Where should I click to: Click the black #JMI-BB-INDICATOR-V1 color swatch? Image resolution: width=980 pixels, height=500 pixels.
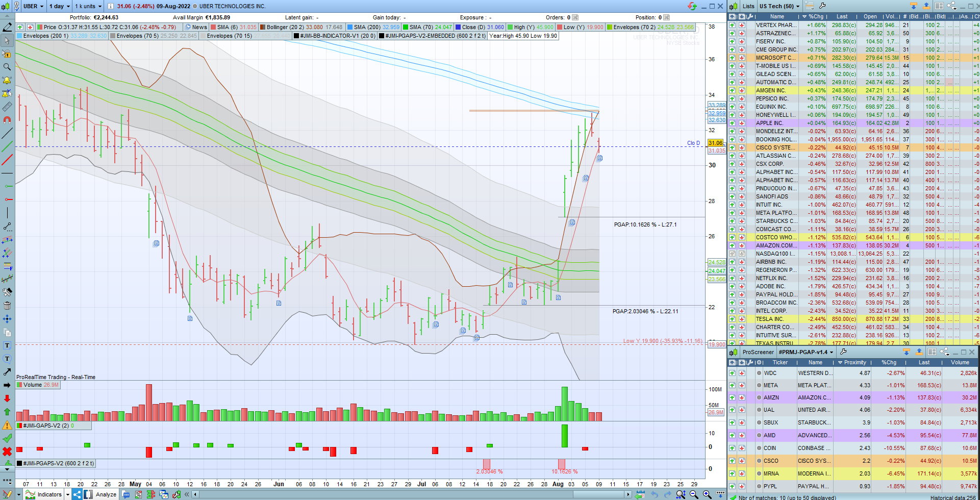tap(296, 36)
